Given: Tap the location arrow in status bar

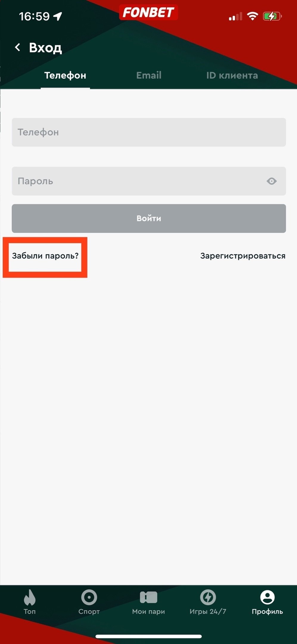Looking at the screenshot, I should coord(57,16).
